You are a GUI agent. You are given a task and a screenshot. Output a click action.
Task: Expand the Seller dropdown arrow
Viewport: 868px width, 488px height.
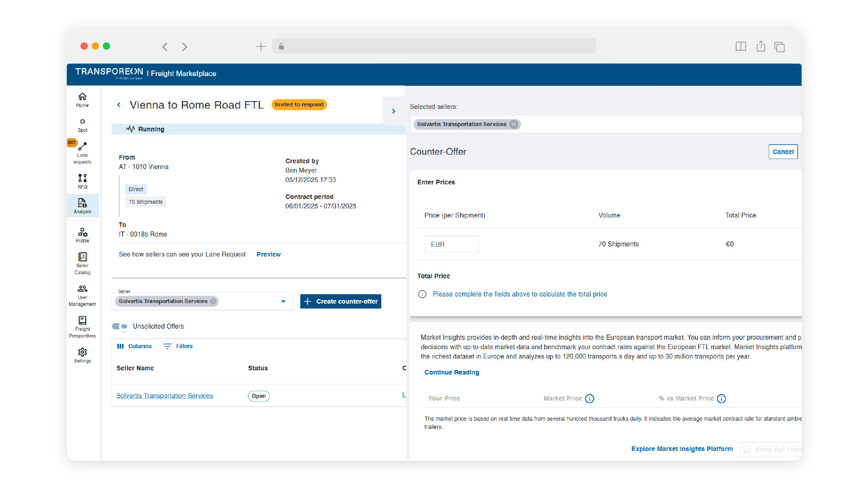point(283,301)
